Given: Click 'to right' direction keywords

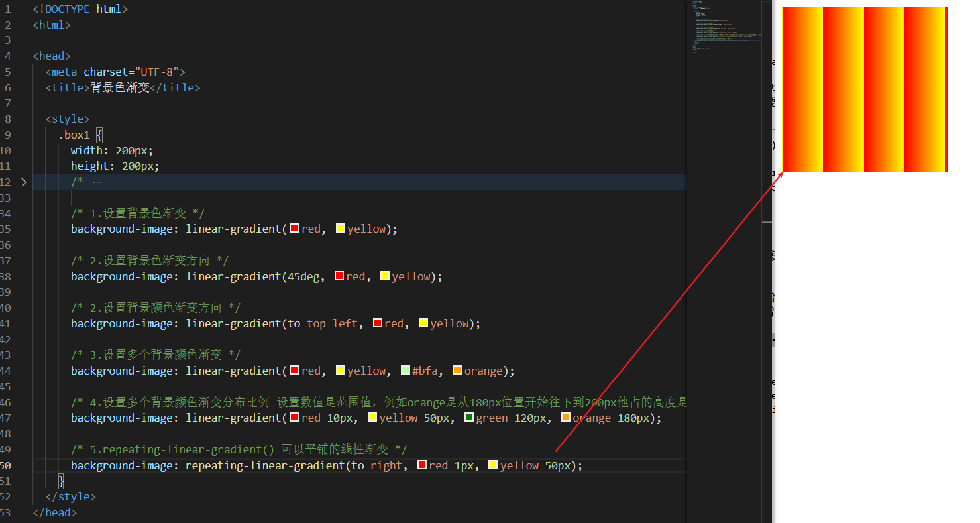Looking at the screenshot, I should pos(376,465).
